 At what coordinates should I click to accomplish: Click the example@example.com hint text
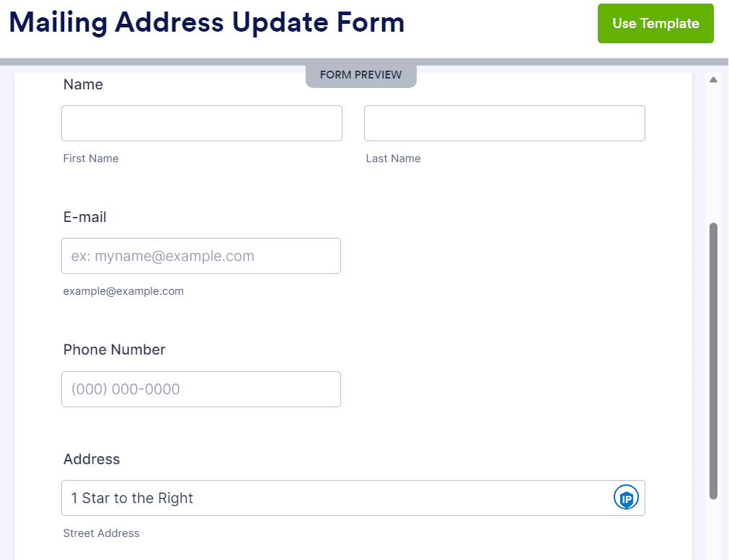pyautogui.click(x=123, y=291)
